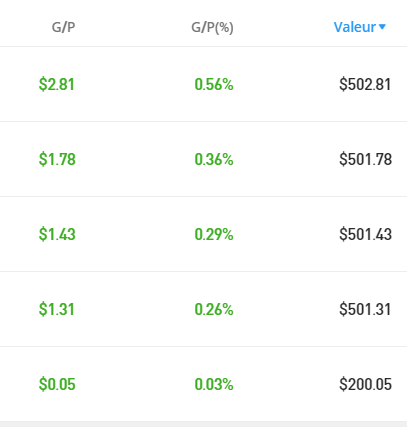The height and width of the screenshot is (427, 407).
Task: Sort by the Valeur column header
Action: point(355,27)
